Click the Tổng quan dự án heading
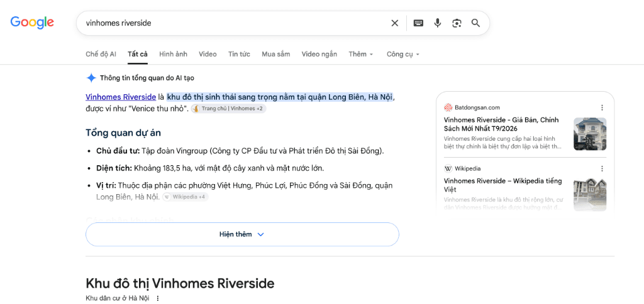The height and width of the screenshot is (304, 644). point(123,133)
